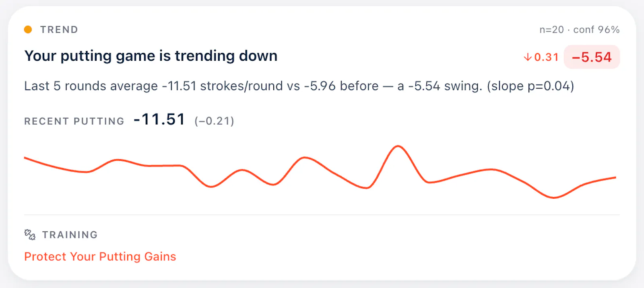Click the divider line above the Training section
Viewport: 644px width, 288px height.
tap(322, 215)
